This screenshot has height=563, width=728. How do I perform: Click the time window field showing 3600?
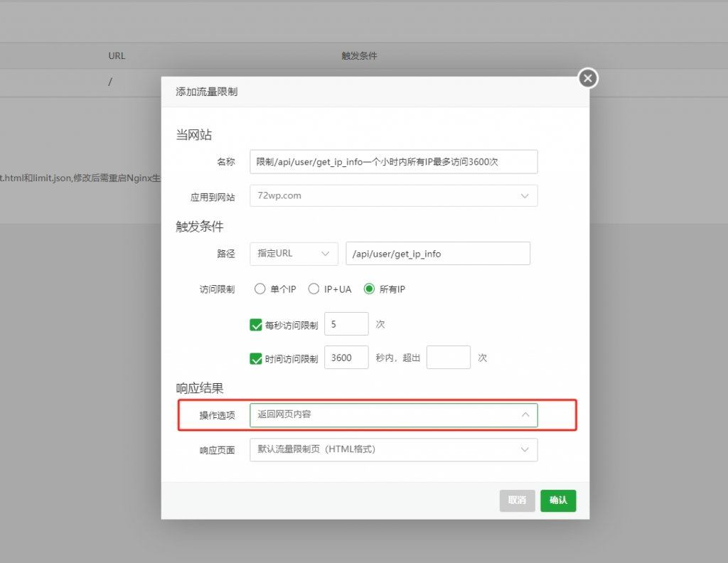point(346,358)
